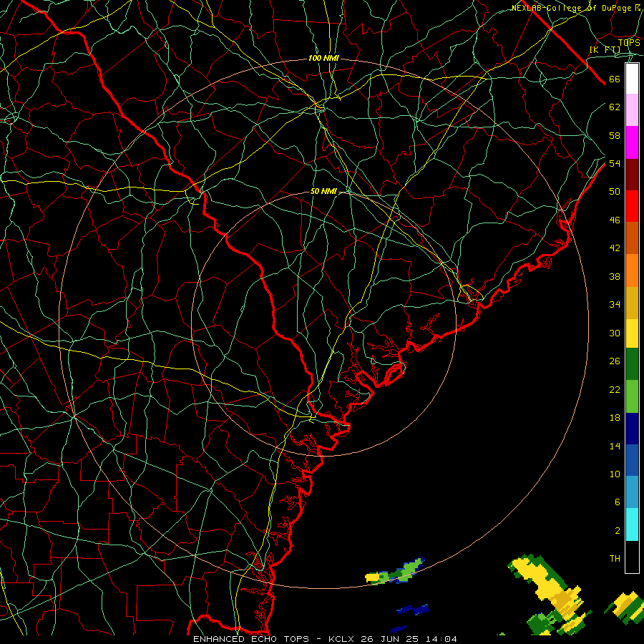Click the bright red 46-50 kft legend swatch
Image resolution: width=644 pixels, height=644 pixels.
(632, 206)
